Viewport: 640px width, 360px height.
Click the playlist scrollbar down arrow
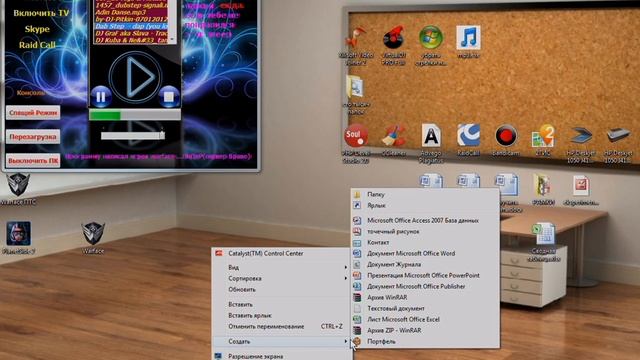point(173,40)
